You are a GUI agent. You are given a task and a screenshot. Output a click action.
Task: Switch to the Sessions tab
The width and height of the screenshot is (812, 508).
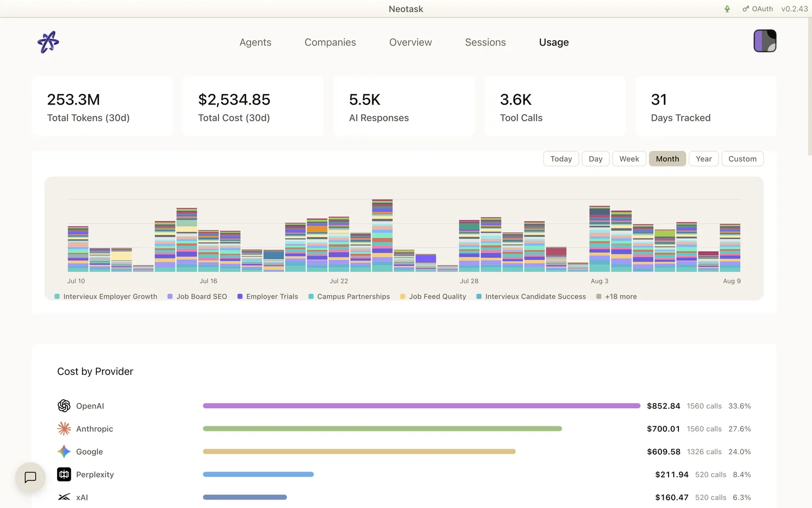(485, 42)
